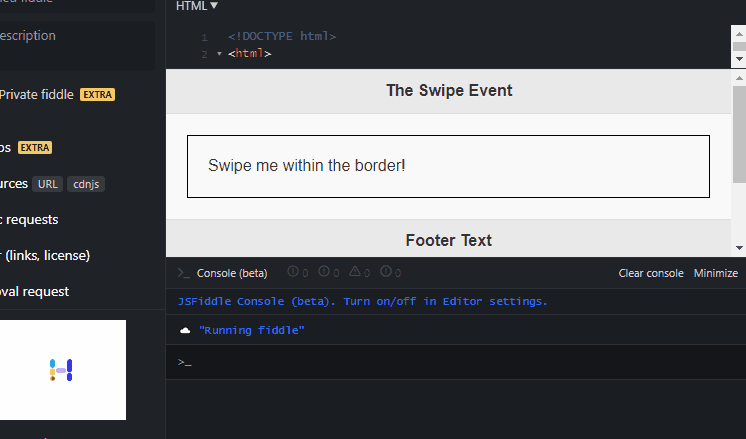Image resolution: width=746 pixels, height=439 pixels.
Task: Click the EXTRA badge next to Private fiddle
Action: [98, 95]
